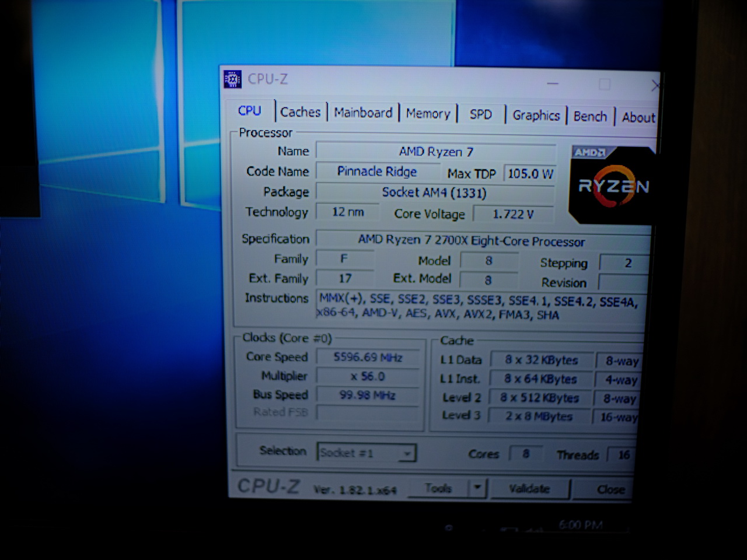Image resolution: width=747 pixels, height=560 pixels.
Task: Click the taskbar clock showing 6:00 PM
Action: click(580, 525)
